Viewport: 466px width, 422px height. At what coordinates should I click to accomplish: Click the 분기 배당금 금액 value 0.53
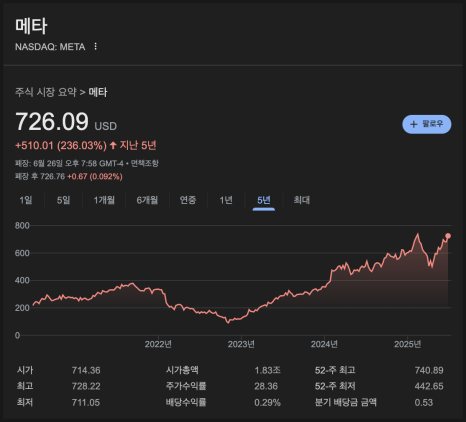(x=424, y=403)
